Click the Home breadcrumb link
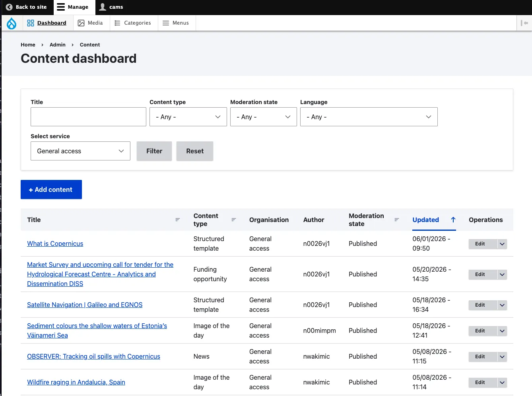Viewport: 532px width, 396px height. 28,45
